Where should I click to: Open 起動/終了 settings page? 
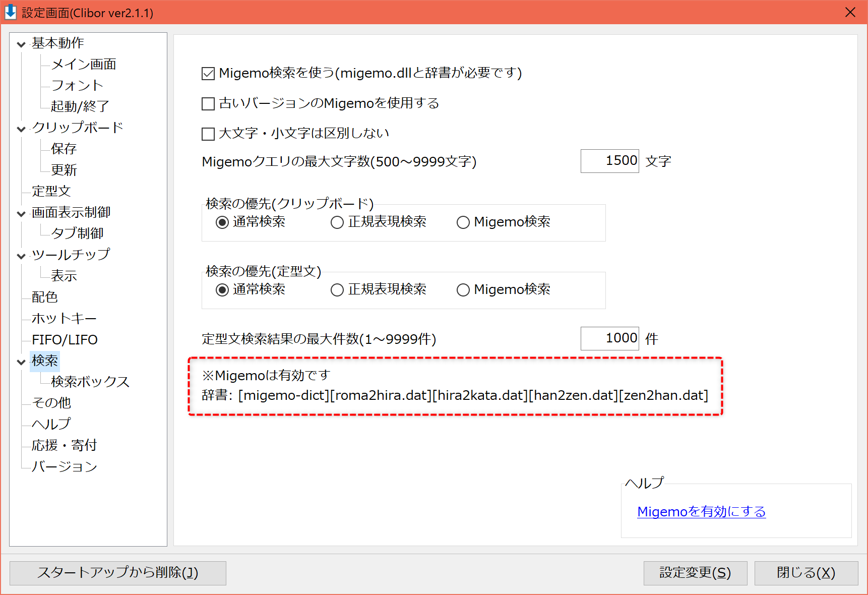click(80, 106)
